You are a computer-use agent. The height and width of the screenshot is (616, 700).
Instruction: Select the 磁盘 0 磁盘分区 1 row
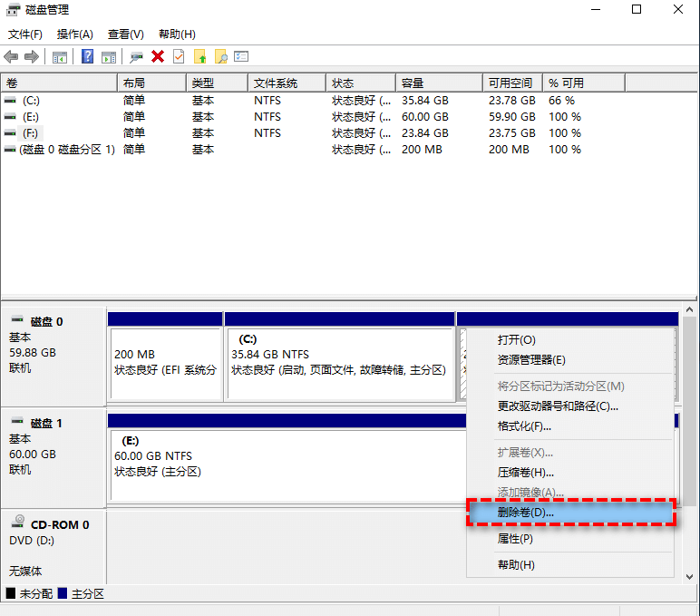[313, 149]
